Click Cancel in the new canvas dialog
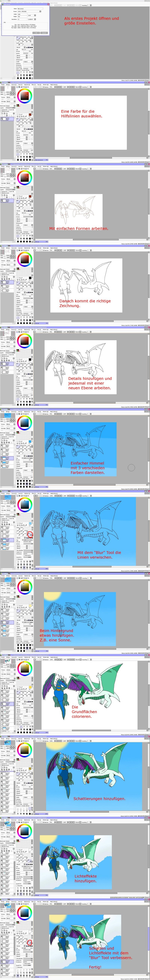The height and width of the screenshot is (980, 150). pos(44,33)
